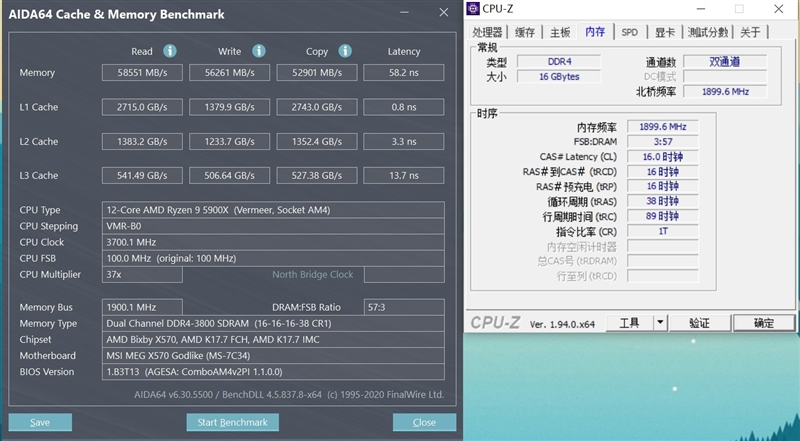Click the Memory Read value 58551 MB/s

(142, 72)
